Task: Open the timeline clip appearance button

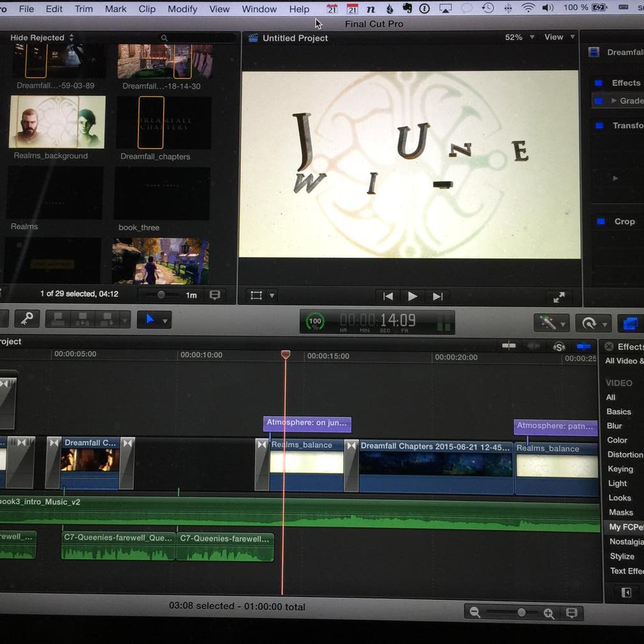Action: pyautogui.click(x=571, y=613)
